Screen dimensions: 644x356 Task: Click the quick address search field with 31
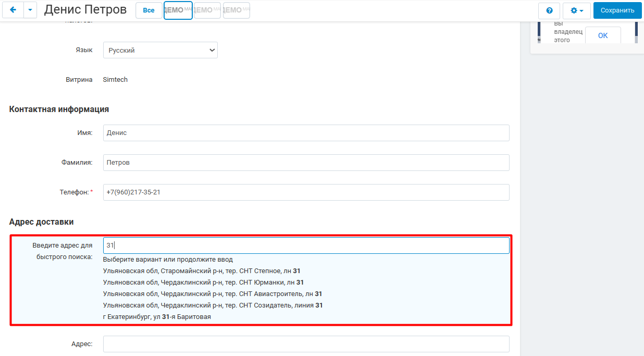pos(306,245)
